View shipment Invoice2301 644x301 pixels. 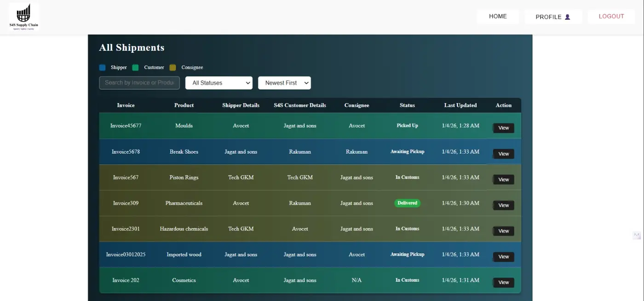(503, 231)
